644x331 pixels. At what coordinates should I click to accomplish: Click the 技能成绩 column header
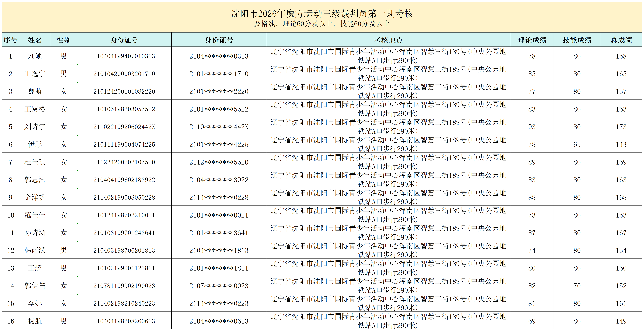(577, 40)
